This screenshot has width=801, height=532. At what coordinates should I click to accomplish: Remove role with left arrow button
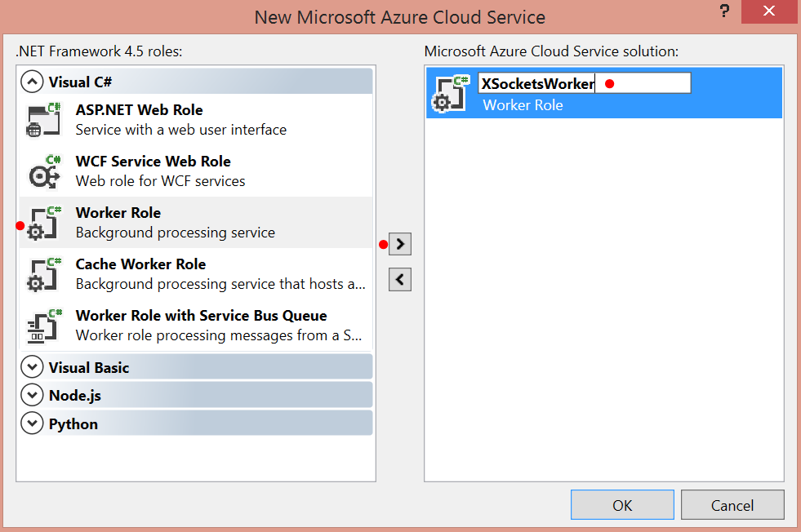[400, 280]
